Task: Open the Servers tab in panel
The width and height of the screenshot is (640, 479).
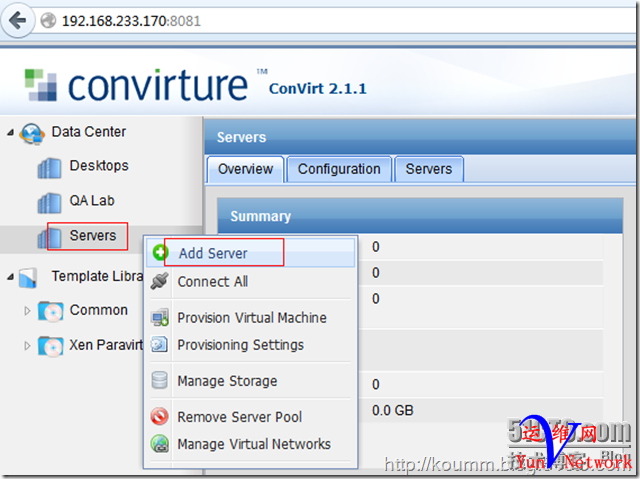Action: [429, 169]
